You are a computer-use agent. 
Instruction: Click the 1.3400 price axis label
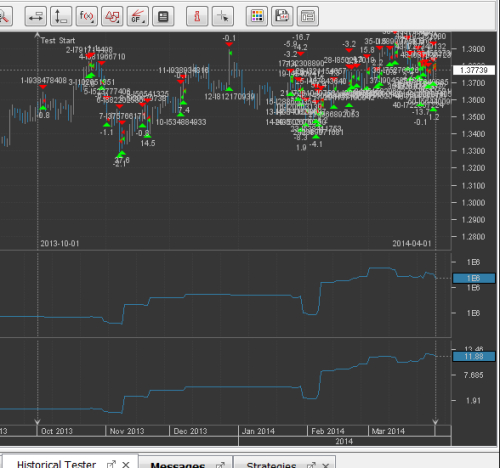pyautogui.click(x=473, y=134)
